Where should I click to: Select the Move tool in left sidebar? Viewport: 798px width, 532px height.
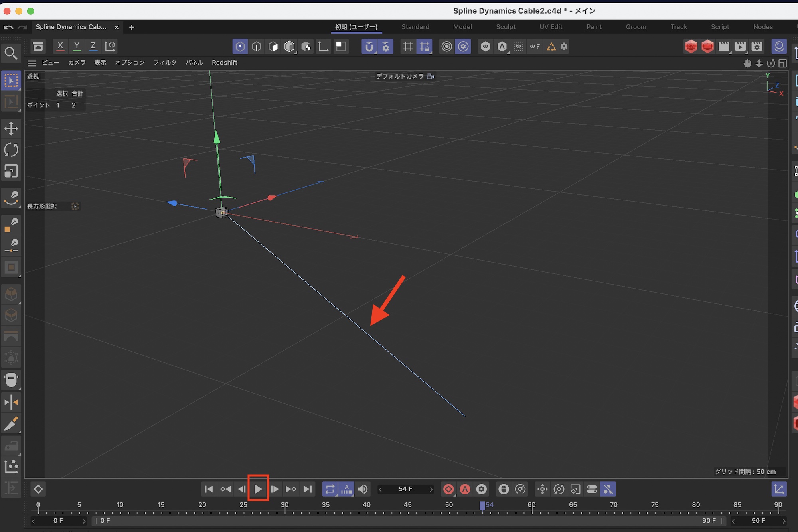[11, 129]
